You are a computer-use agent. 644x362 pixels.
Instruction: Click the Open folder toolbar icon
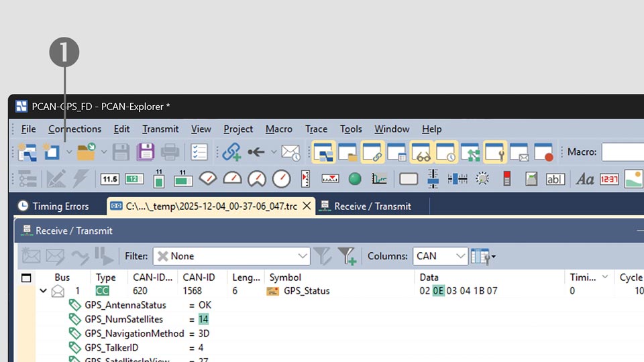coord(87,152)
